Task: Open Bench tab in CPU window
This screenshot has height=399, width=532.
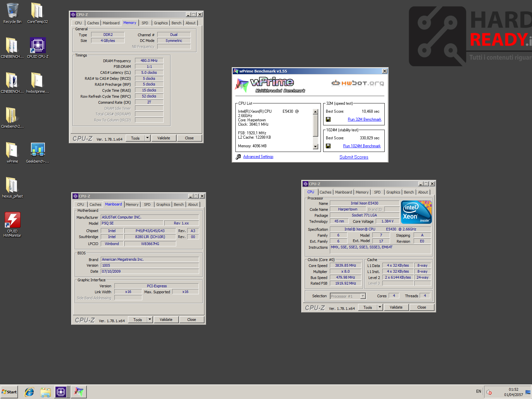Action: pos(409,192)
